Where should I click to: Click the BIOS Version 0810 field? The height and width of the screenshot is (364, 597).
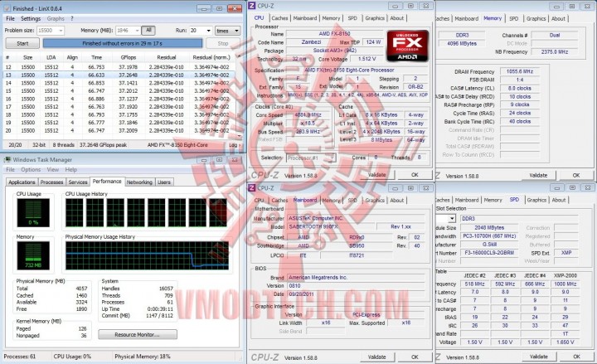(356, 286)
